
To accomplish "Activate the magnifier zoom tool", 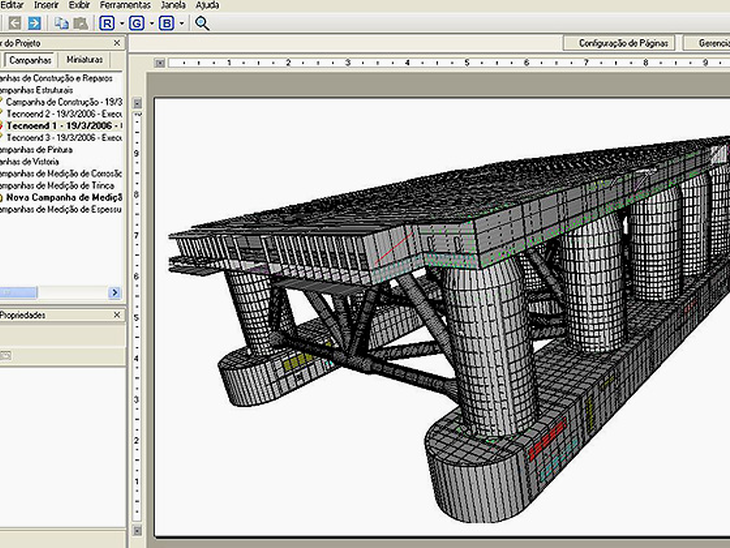I will pos(202,22).
